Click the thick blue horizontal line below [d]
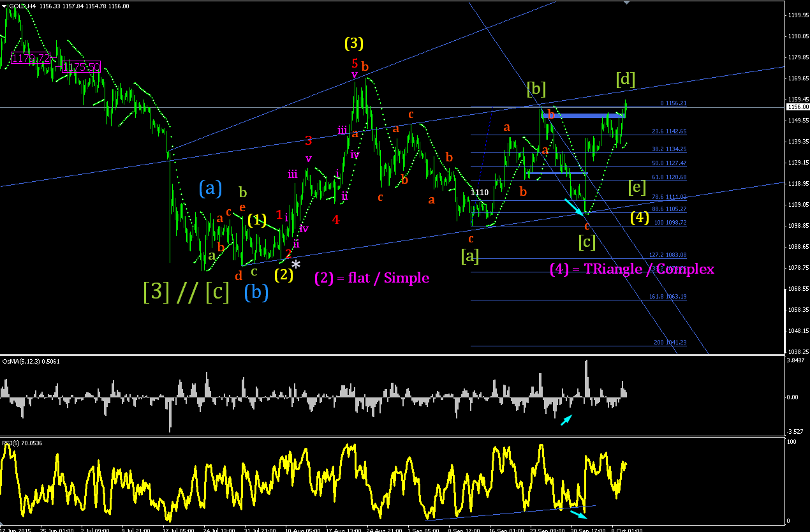The width and height of the screenshot is (810, 532). click(584, 115)
